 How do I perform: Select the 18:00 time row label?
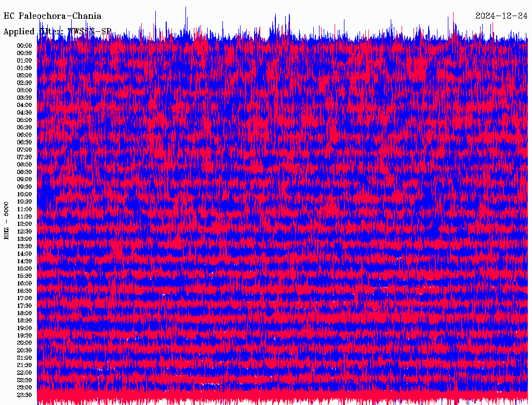(24, 314)
